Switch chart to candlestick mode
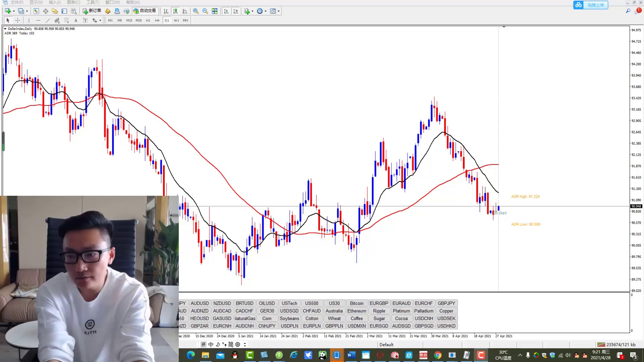 pos(175,11)
